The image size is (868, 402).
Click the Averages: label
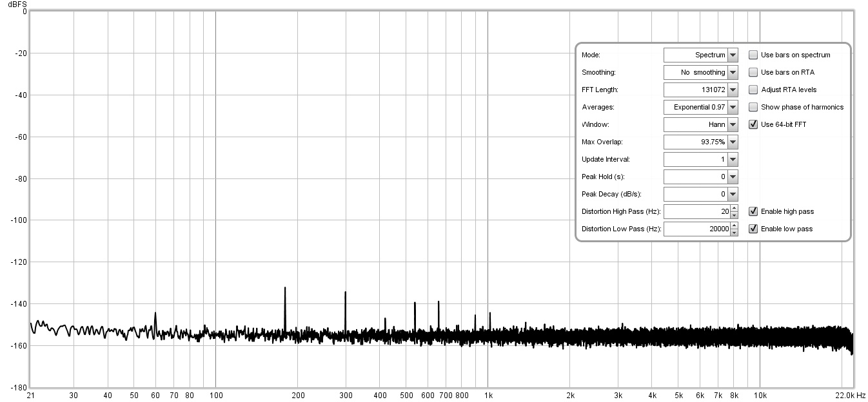point(598,108)
